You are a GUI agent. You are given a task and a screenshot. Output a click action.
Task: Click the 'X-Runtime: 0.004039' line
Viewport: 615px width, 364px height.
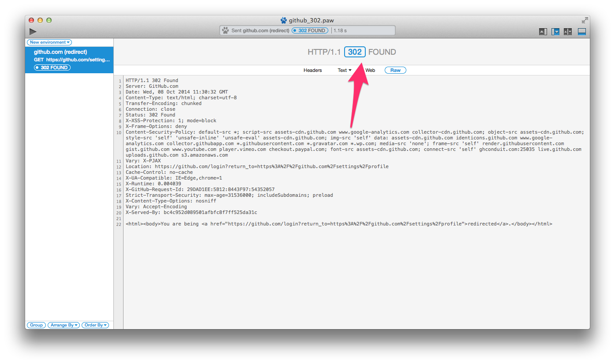154,184
